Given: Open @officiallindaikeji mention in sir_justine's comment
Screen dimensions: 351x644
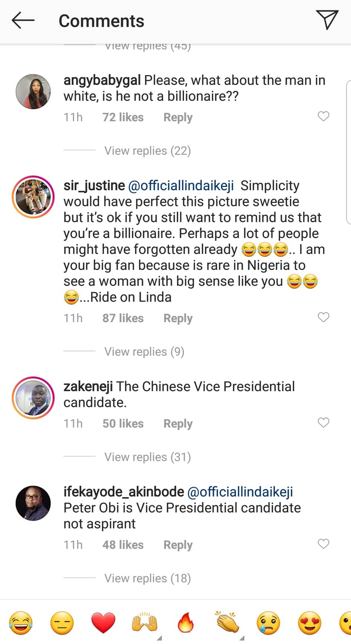Looking at the screenshot, I should 181,185.
